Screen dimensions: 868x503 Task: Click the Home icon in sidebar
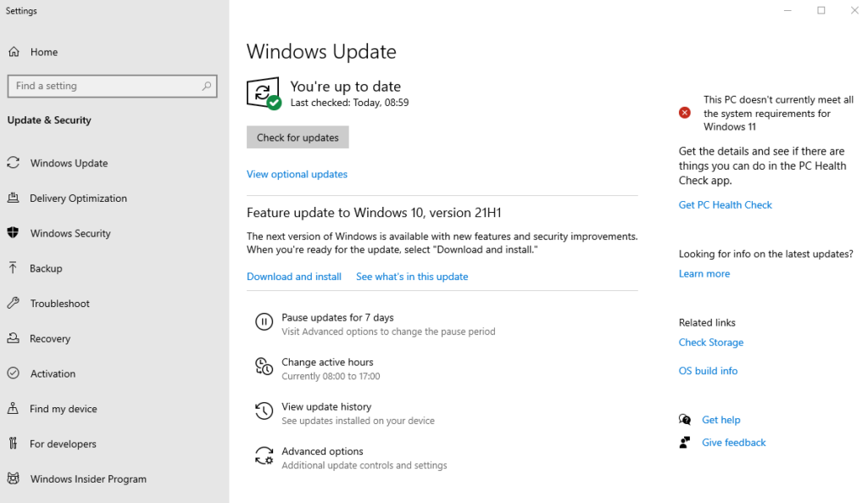(14, 52)
